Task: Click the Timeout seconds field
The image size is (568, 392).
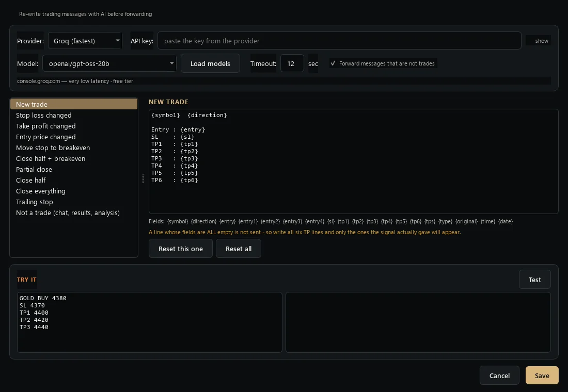Action: coord(292,63)
